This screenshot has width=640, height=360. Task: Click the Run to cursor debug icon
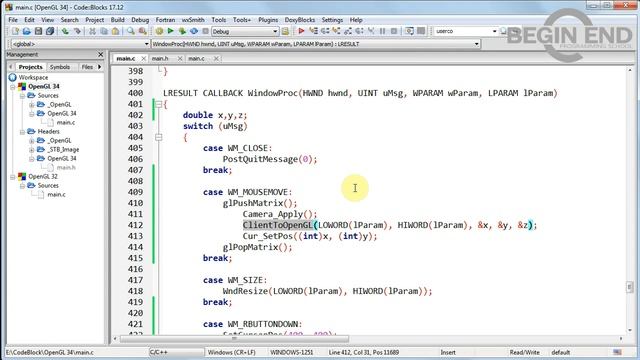[313, 31]
